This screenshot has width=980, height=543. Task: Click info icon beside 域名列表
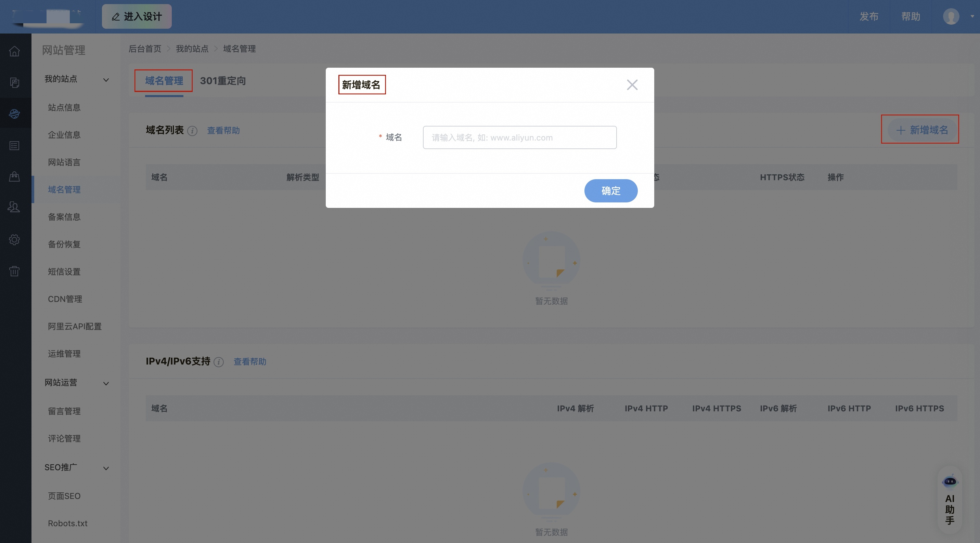[193, 131]
